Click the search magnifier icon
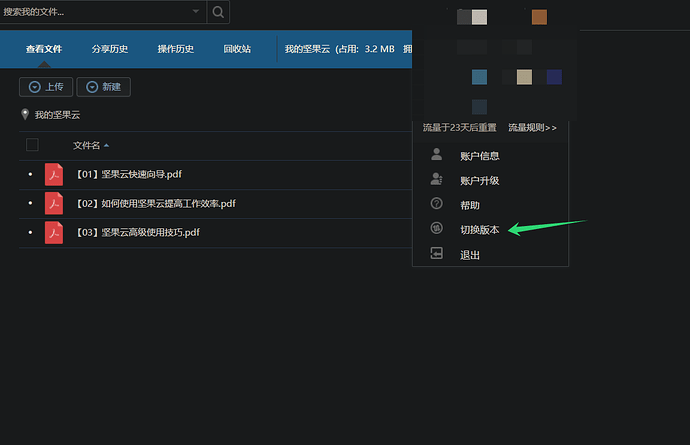690x445 pixels. point(218,12)
